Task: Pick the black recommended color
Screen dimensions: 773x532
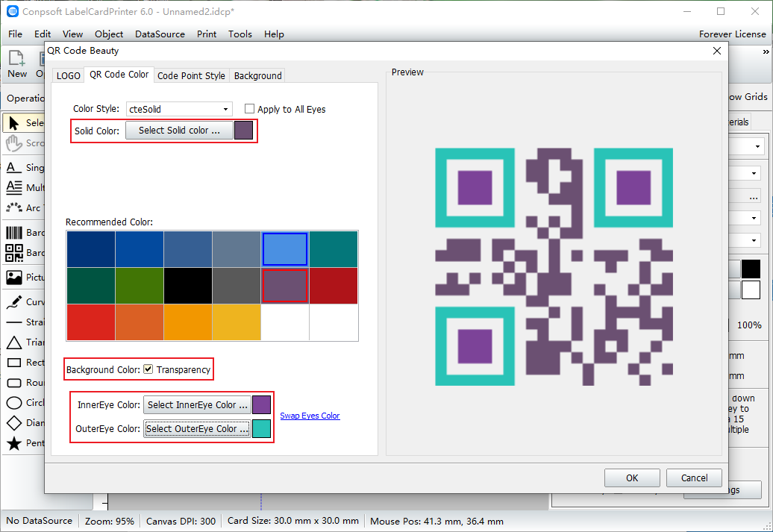Action: (x=188, y=286)
